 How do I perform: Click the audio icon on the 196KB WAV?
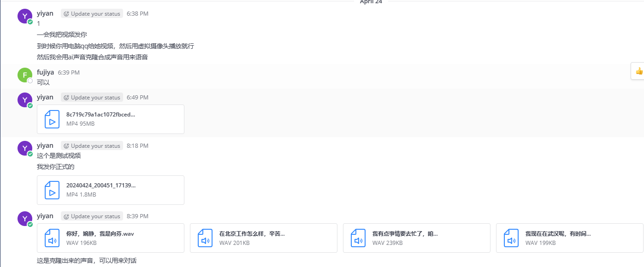point(52,238)
